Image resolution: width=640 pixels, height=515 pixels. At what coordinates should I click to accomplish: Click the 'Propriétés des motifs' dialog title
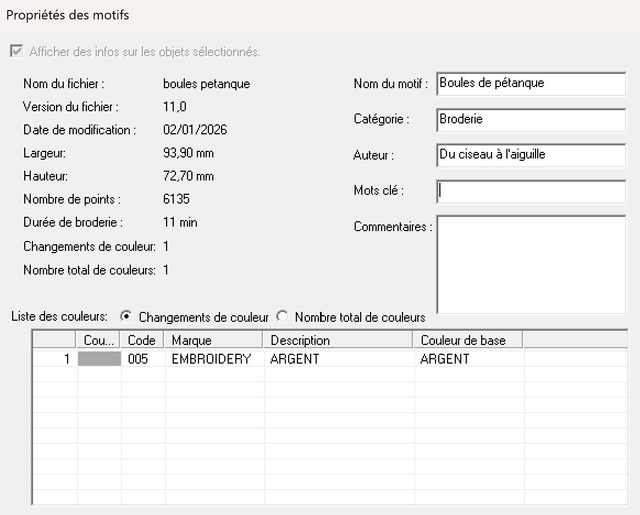click(68, 15)
